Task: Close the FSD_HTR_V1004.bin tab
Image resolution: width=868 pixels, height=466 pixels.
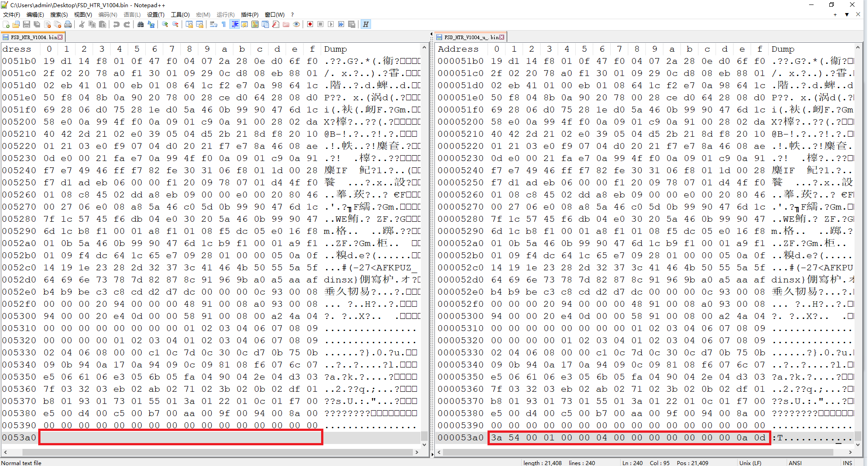Action: pyautogui.click(x=60, y=37)
